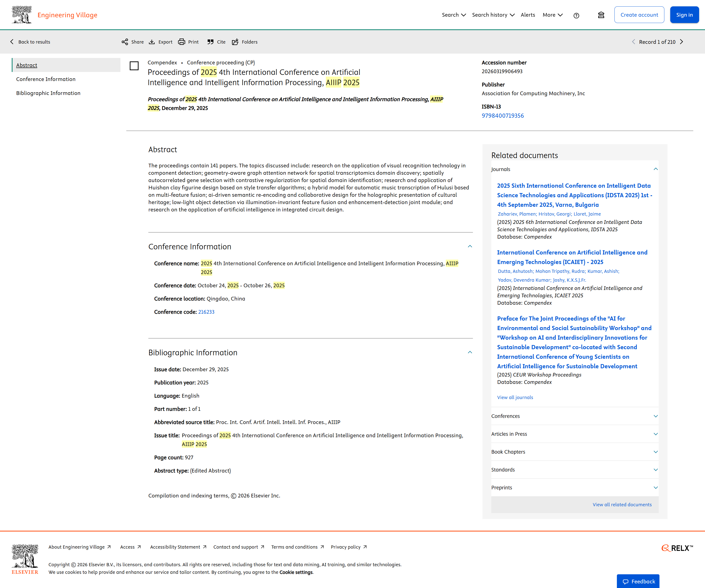Image resolution: width=705 pixels, height=588 pixels.
Task: Open the Search dropdown menu
Action: (454, 15)
